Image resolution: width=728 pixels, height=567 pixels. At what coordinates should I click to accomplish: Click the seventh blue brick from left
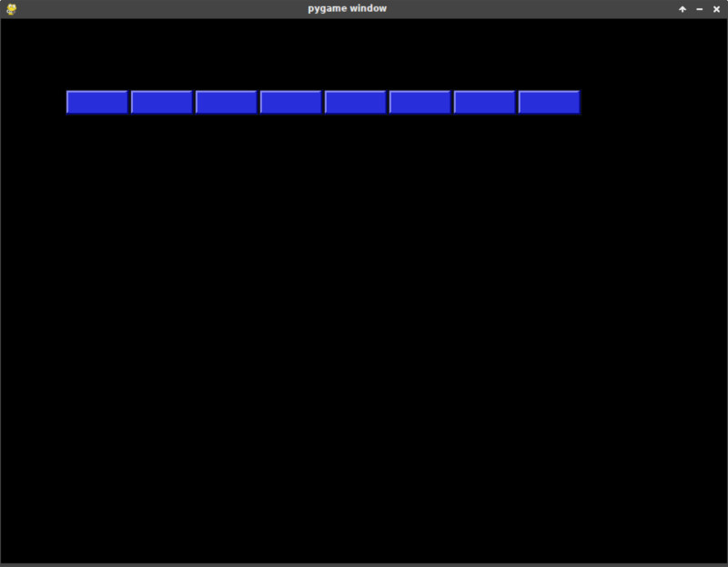[484, 102]
